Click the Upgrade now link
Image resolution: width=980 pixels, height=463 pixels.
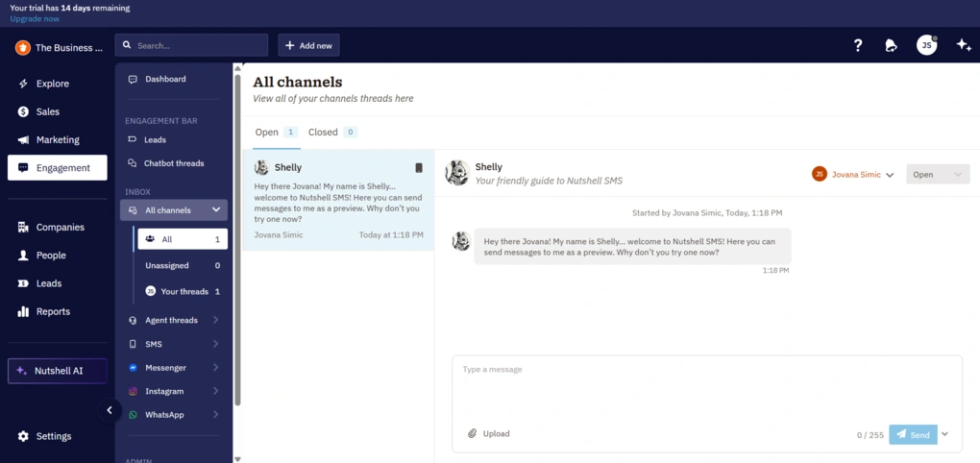pos(34,18)
